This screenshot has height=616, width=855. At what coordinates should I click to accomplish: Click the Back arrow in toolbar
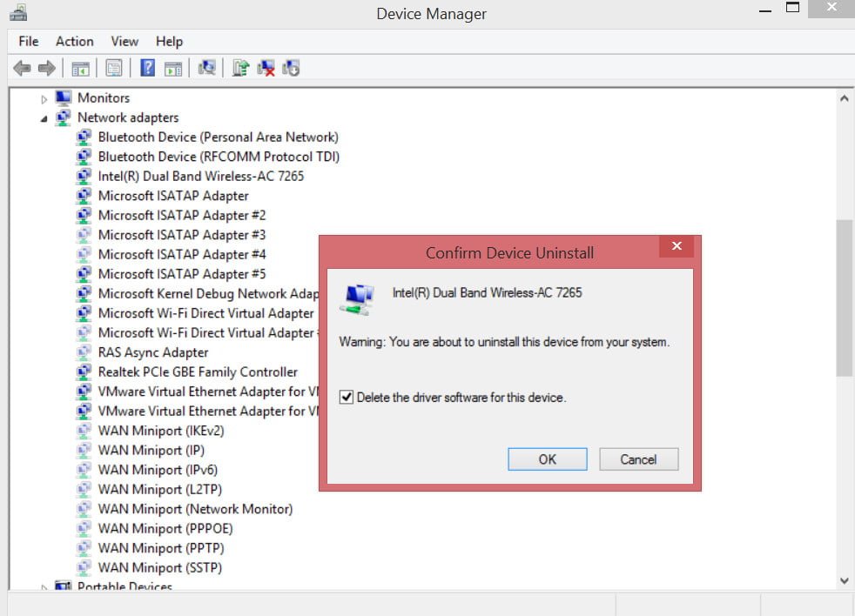click(22, 68)
